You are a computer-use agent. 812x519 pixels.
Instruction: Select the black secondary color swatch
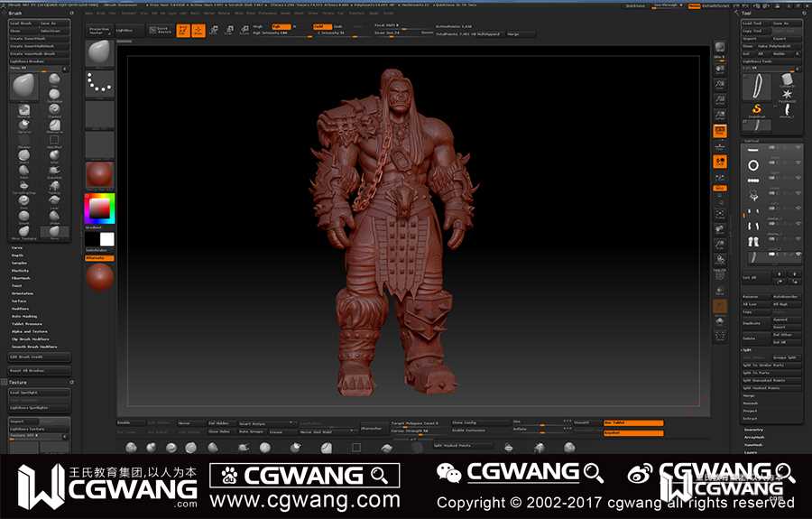92,239
